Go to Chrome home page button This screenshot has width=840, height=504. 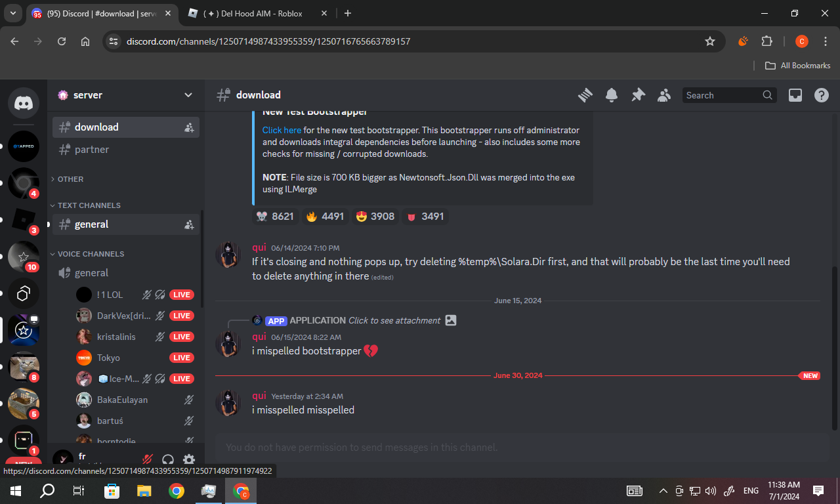point(85,41)
